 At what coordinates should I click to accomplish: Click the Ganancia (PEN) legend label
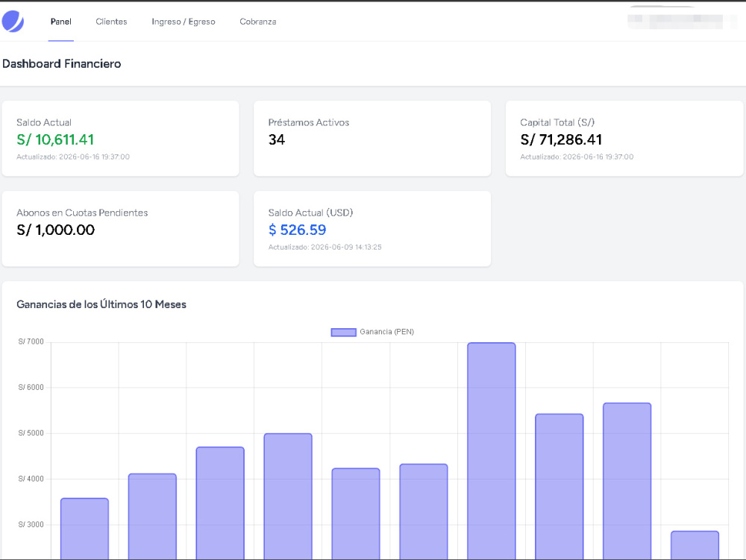pyautogui.click(x=386, y=332)
